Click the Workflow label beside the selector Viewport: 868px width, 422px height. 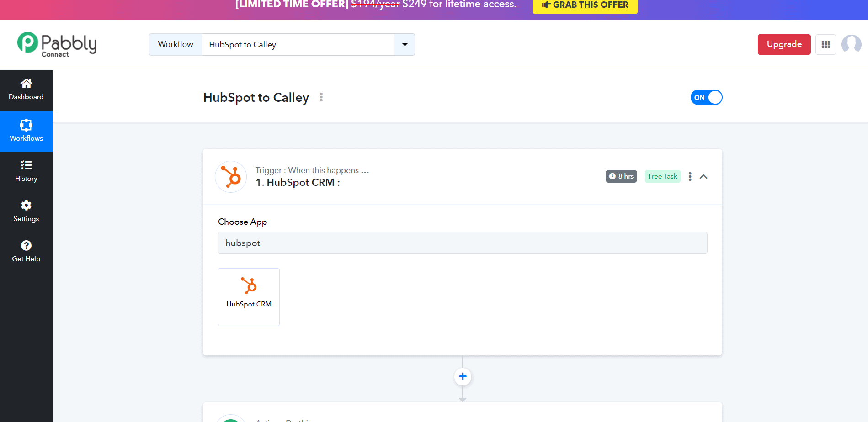pyautogui.click(x=176, y=44)
